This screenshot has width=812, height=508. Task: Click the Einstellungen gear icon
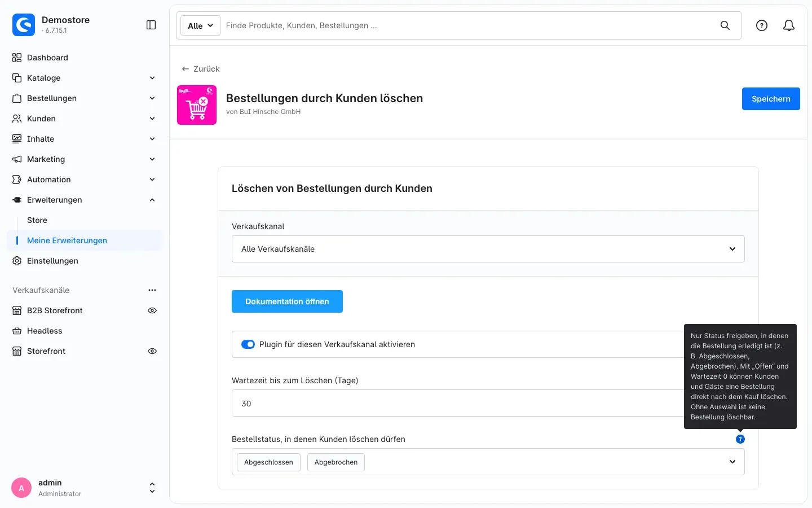(x=17, y=261)
